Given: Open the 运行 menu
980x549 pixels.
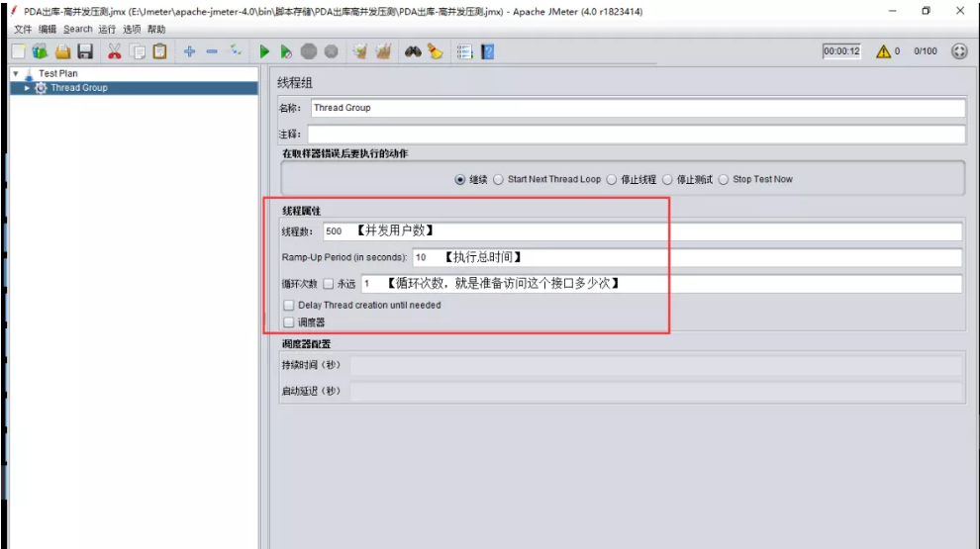Looking at the screenshot, I should (x=107, y=30).
